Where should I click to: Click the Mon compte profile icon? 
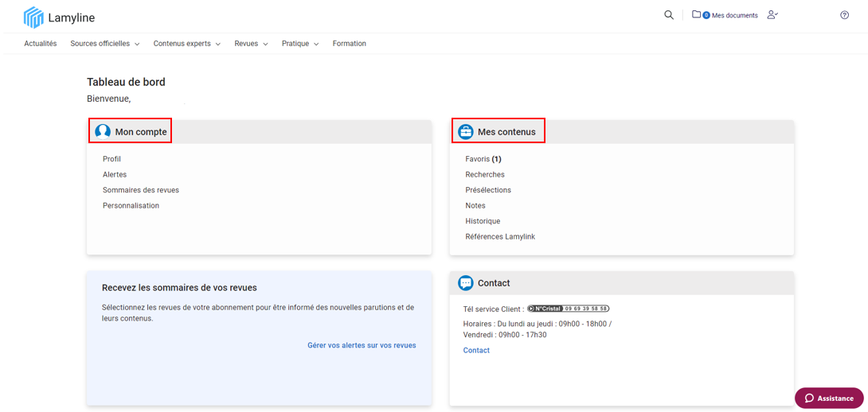click(x=103, y=131)
